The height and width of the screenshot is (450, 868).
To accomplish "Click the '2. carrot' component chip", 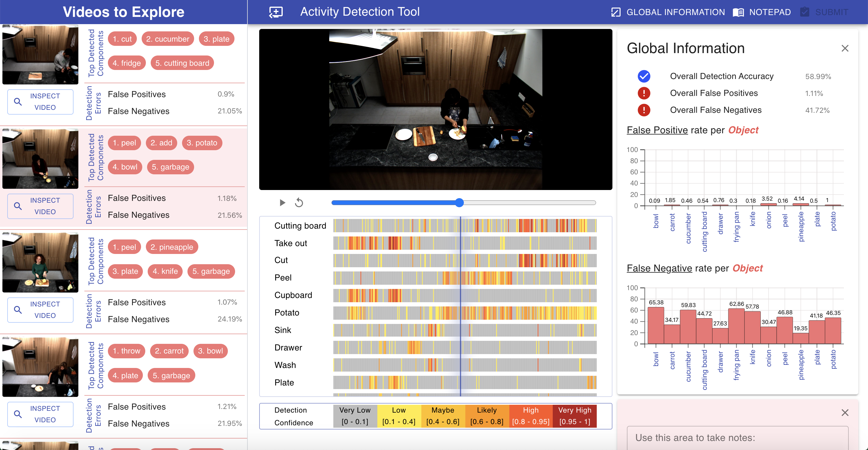I will click(169, 351).
